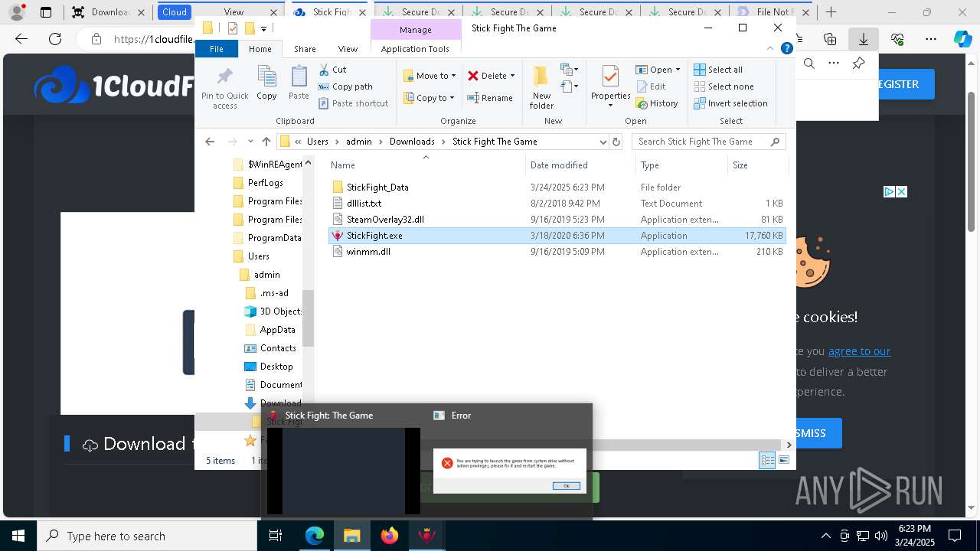Show hidden system tray icons chevron
Image resolution: width=980 pixels, height=551 pixels.
[825, 536]
